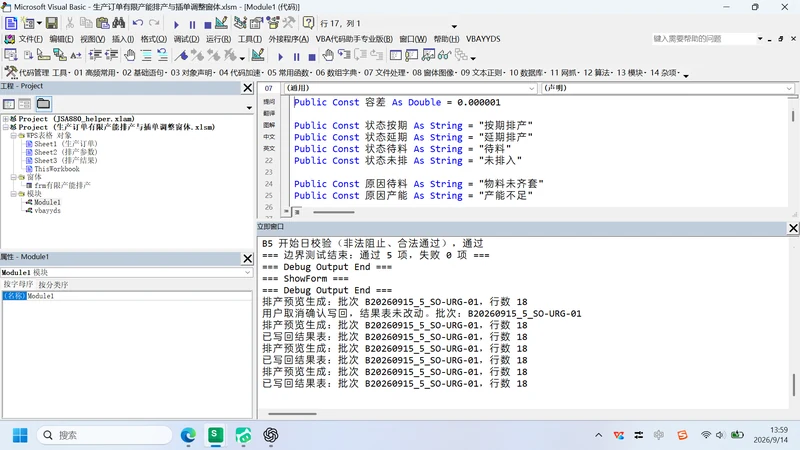
Task: Open the 编辑(E) menu
Action: pyautogui.click(x=61, y=39)
